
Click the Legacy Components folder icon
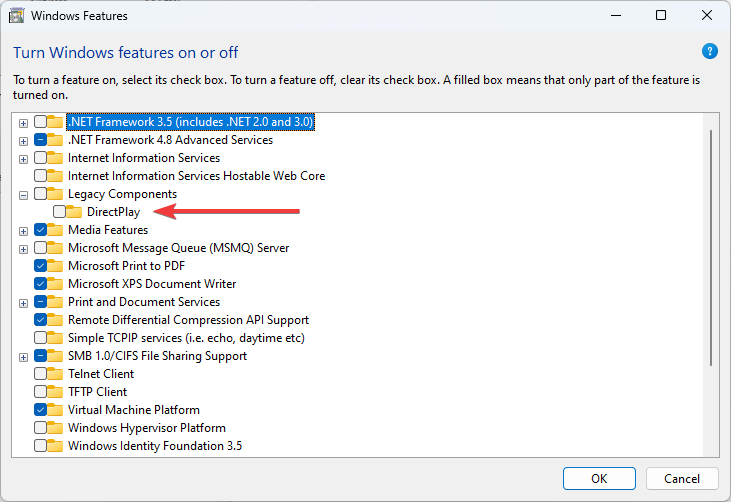point(55,194)
